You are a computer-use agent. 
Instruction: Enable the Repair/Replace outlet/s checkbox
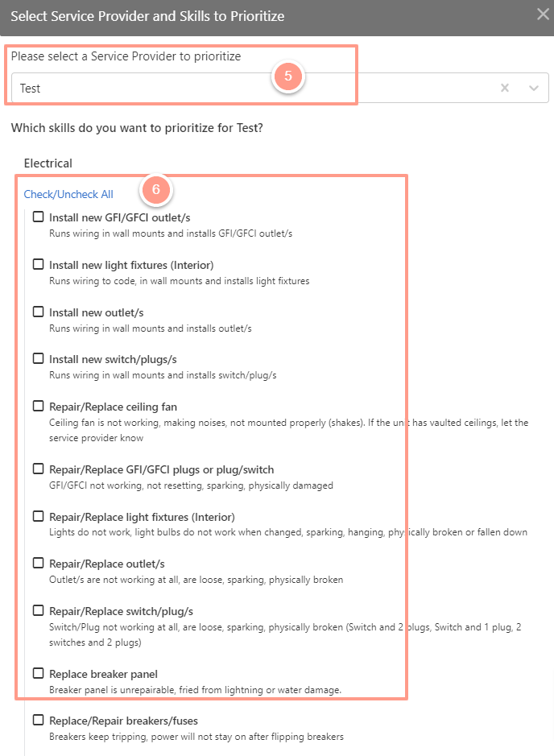coord(38,563)
